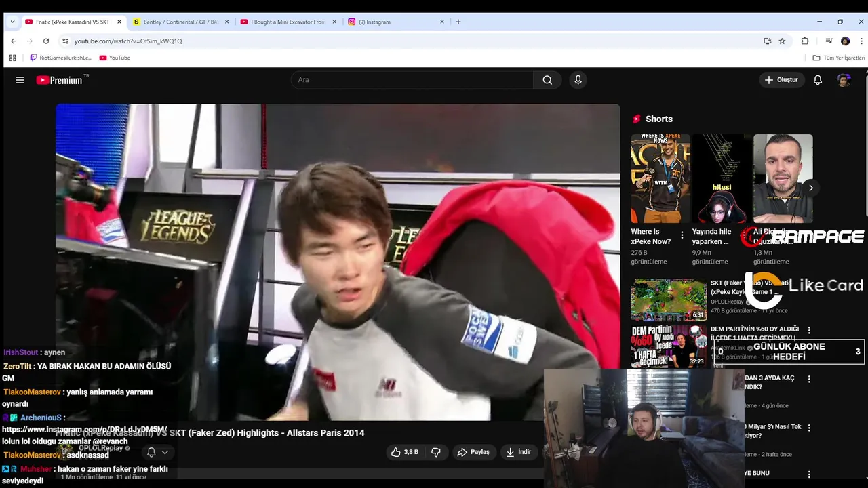This screenshot has width=868, height=488.
Task: Open DEM PARTİ'NİN %60 OY video title
Action: point(755,333)
